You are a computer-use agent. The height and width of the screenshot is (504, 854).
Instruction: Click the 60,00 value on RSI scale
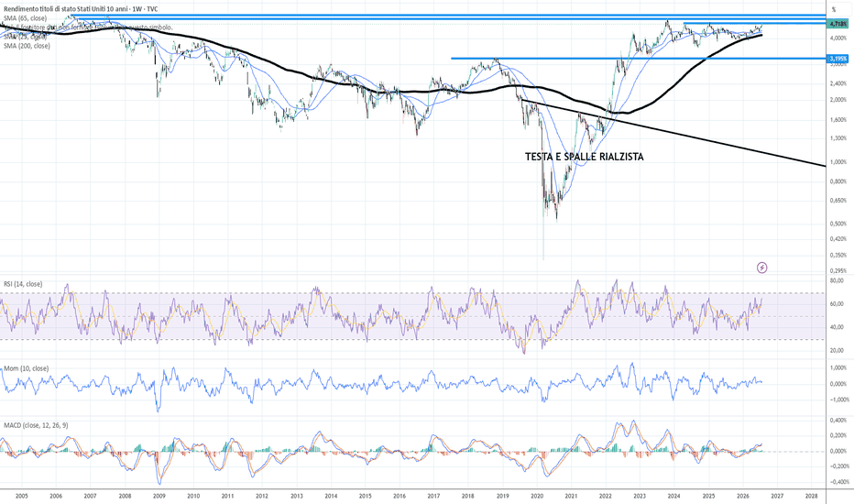(837, 304)
